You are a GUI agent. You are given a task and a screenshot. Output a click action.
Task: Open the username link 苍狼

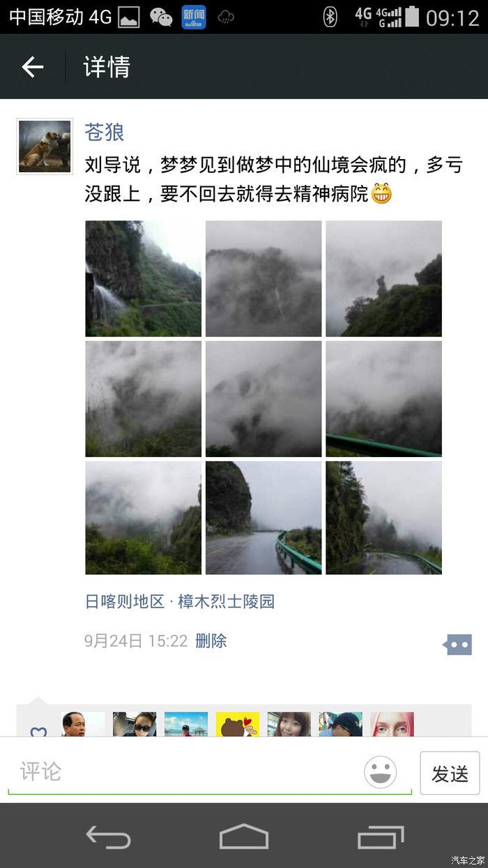pos(105,132)
